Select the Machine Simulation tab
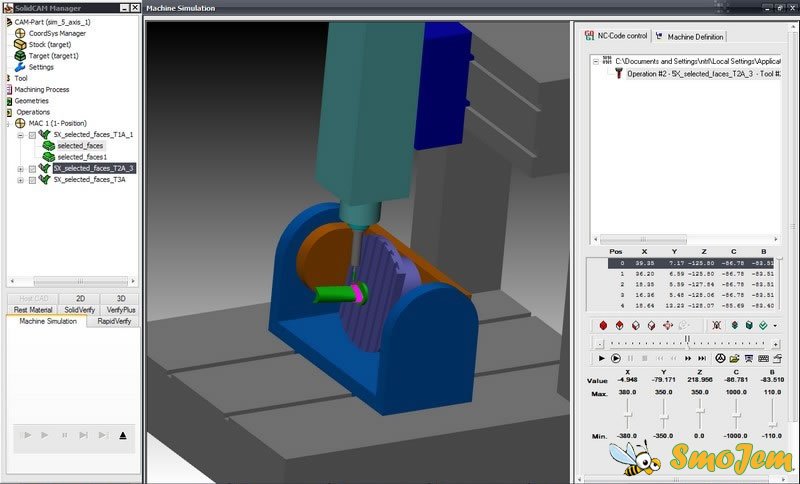This screenshot has height=484, width=800. pyautogui.click(x=47, y=321)
